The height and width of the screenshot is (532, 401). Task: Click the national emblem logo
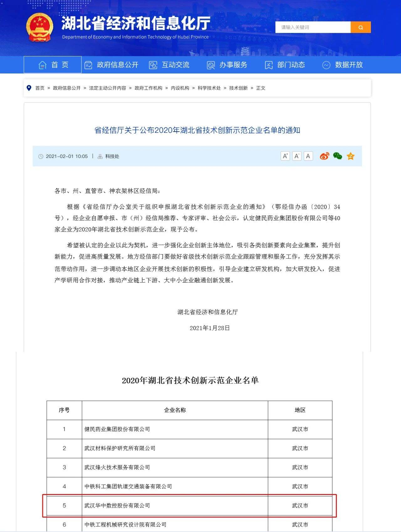39,27
